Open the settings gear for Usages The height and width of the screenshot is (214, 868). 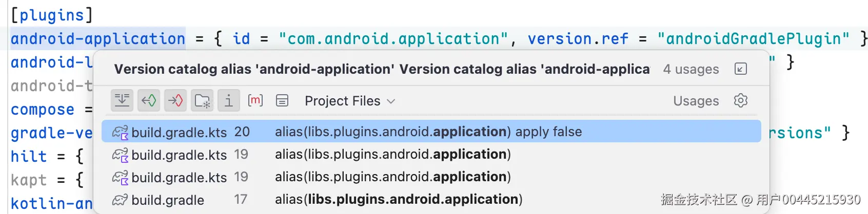740,100
